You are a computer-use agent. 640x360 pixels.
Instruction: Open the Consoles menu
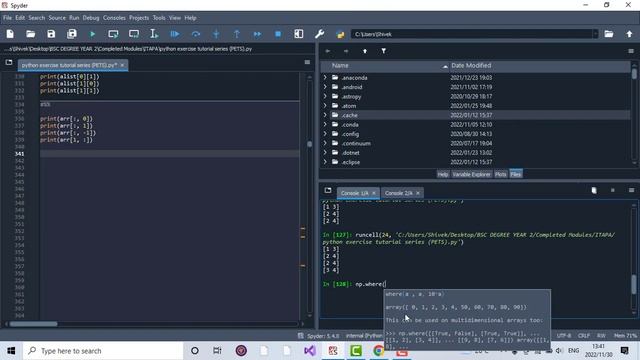pos(114,18)
